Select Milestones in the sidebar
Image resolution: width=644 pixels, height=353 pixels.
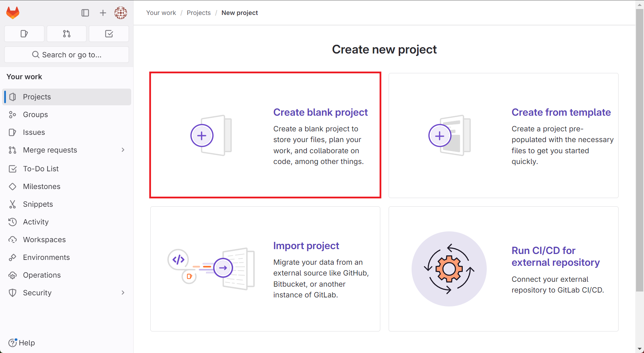[x=41, y=186]
